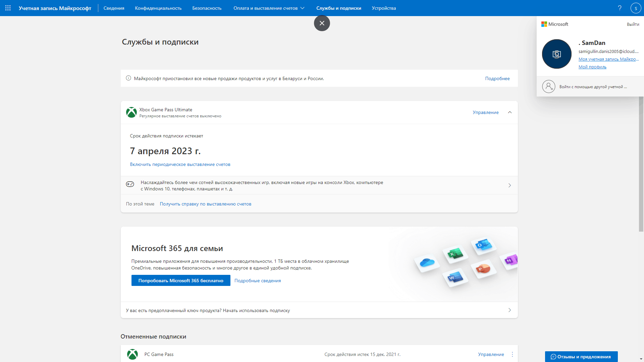Click the account email address text
The width and height of the screenshot is (644, 362).
click(608, 51)
